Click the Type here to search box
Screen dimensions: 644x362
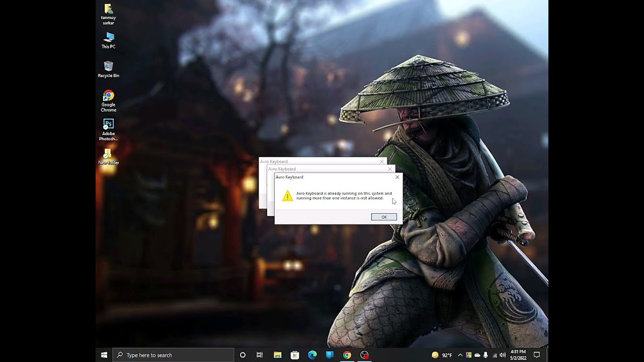coord(173,355)
